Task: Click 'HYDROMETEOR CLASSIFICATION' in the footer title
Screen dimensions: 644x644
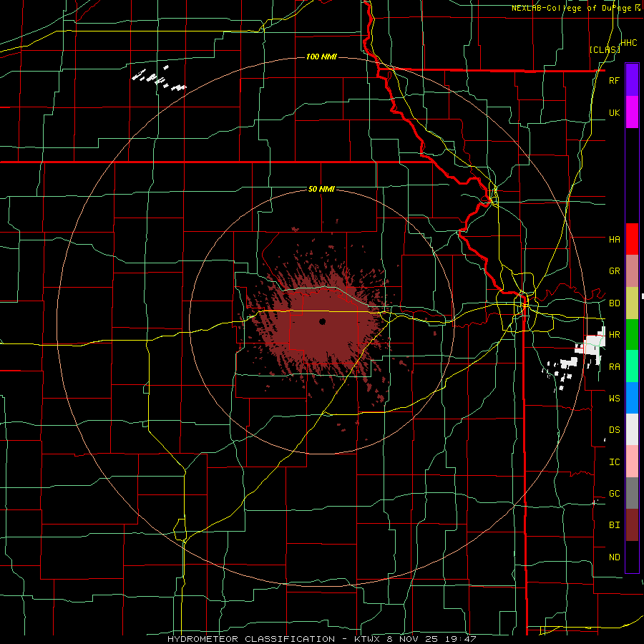Action: tap(251, 639)
